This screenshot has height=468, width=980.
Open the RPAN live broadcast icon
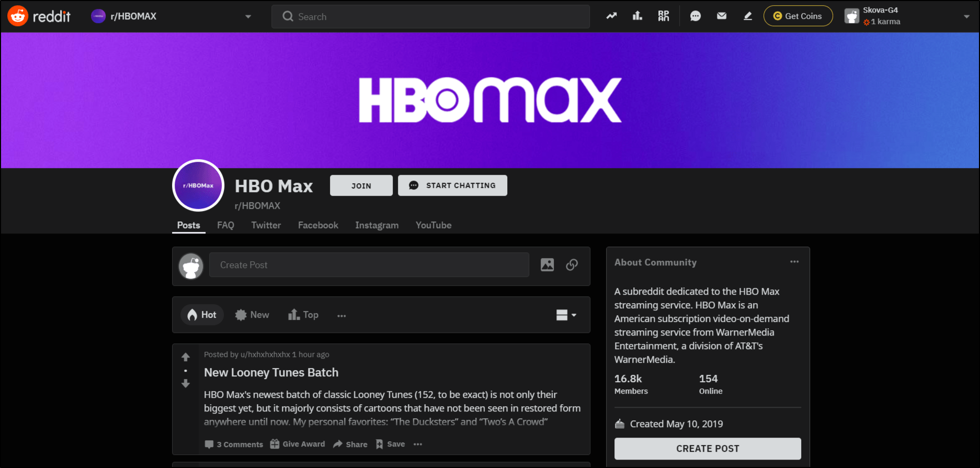click(x=664, y=16)
